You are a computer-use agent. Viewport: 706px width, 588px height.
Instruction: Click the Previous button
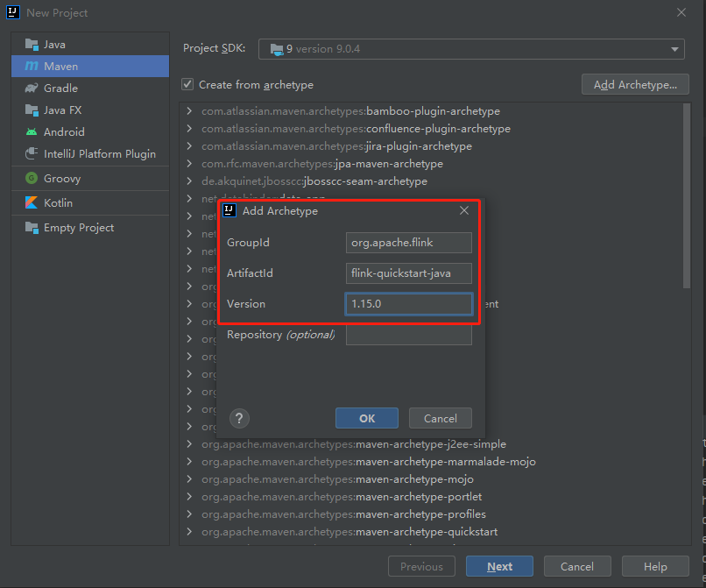click(422, 566)
